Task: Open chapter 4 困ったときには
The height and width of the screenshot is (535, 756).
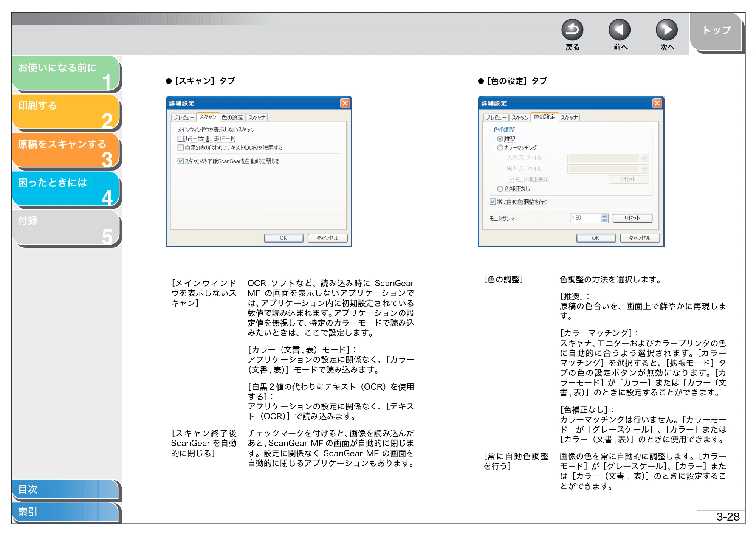Action: (66, 188)
